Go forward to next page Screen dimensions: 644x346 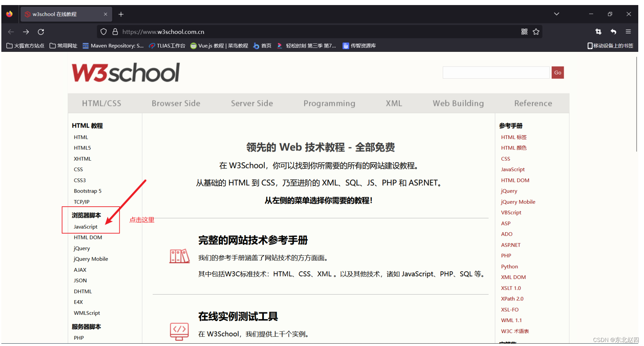point(26,32)
